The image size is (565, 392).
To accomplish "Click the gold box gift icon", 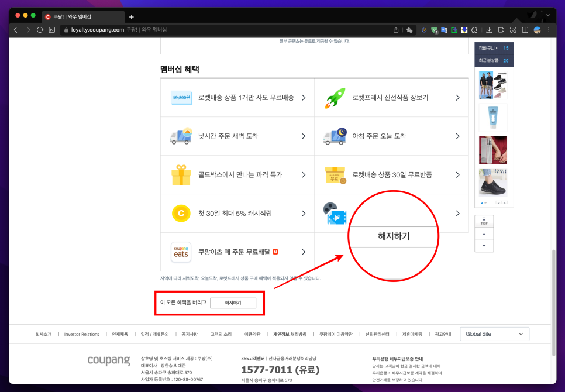I will 181,175.
